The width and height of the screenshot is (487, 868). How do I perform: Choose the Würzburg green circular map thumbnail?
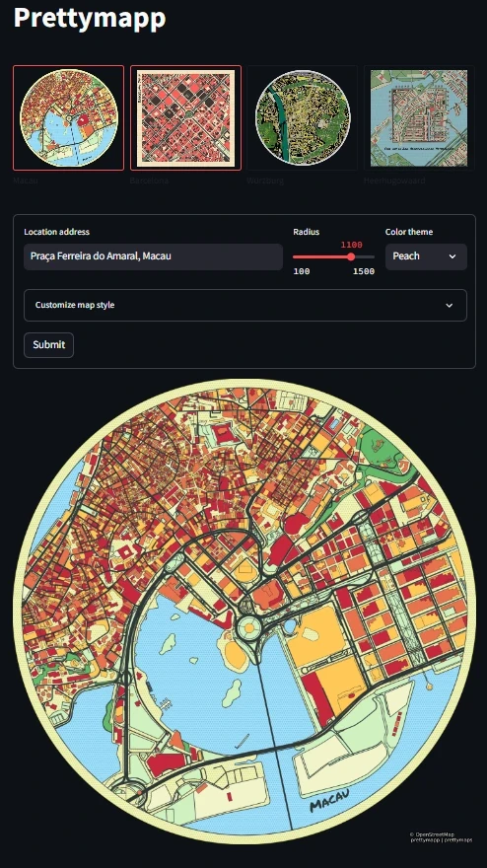303,117
